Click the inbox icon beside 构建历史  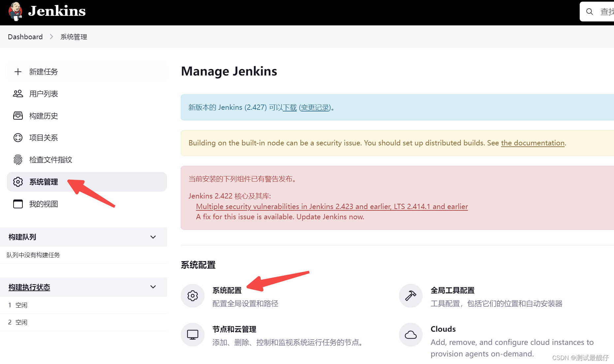coord(18,116)
